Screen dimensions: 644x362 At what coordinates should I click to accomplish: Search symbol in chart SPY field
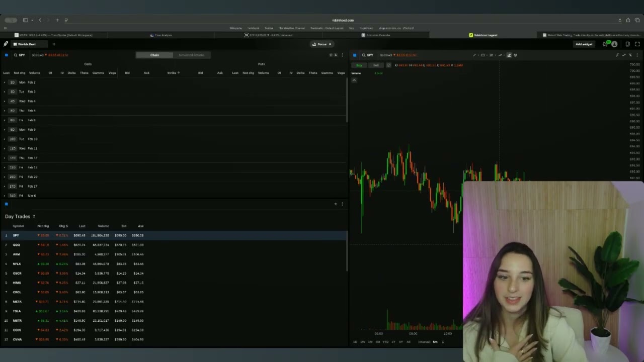[368, 55]
